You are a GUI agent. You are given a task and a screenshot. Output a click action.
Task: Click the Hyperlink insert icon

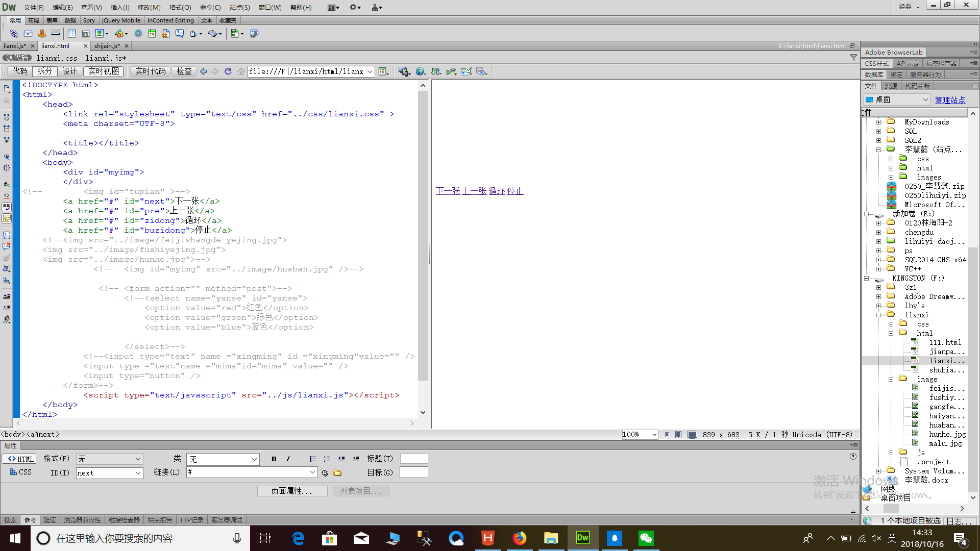[14, 34]
